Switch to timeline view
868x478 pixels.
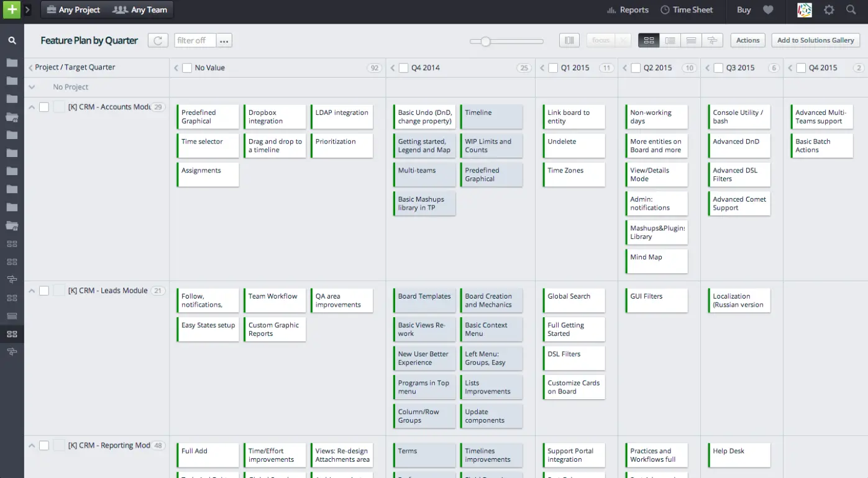point(712,40)
